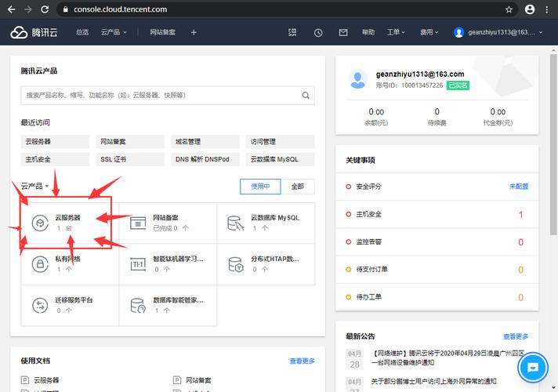Click 未配置 link for 安全评分
Screen dimensions: 558x392
point(519,187)
